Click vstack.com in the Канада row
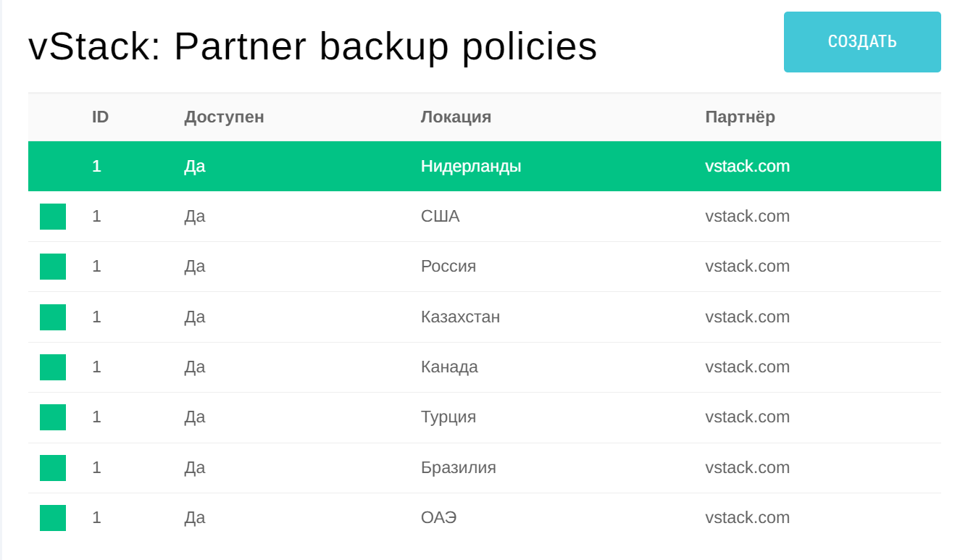Image resolution: width=960 pixels, height=560 pixels. pos(747,367)
